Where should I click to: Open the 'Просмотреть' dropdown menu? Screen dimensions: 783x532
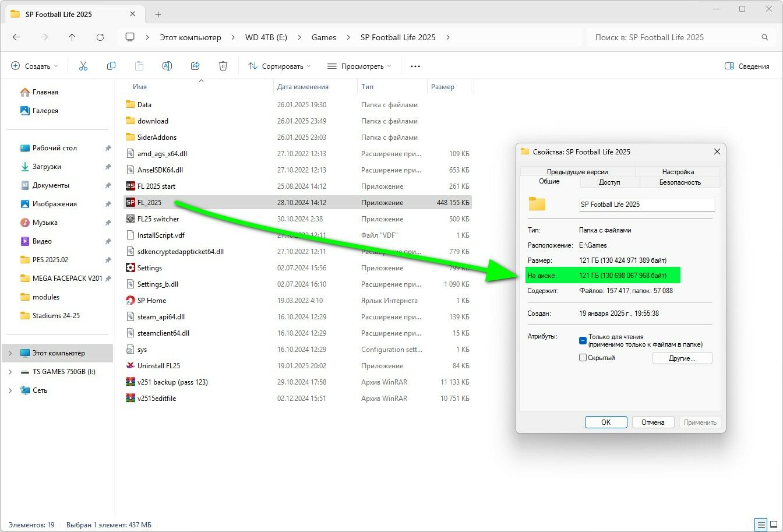coord(359,66)
